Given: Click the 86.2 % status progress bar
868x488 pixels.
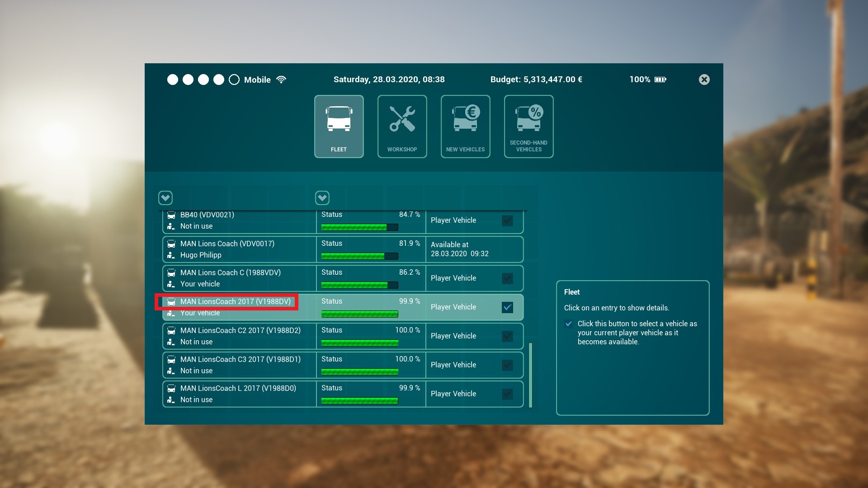Looking at the screenshot, I should click(x=360, y=285).
